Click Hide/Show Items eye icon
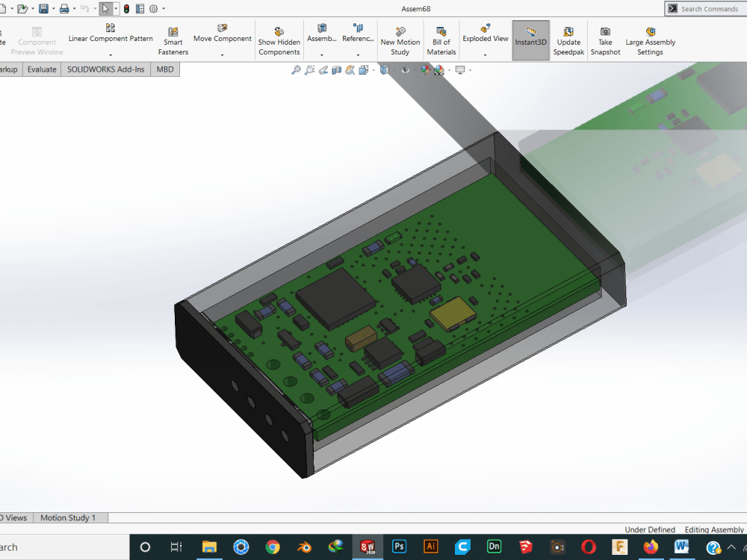The image size is (747, 560). click(x=405, y=70)
